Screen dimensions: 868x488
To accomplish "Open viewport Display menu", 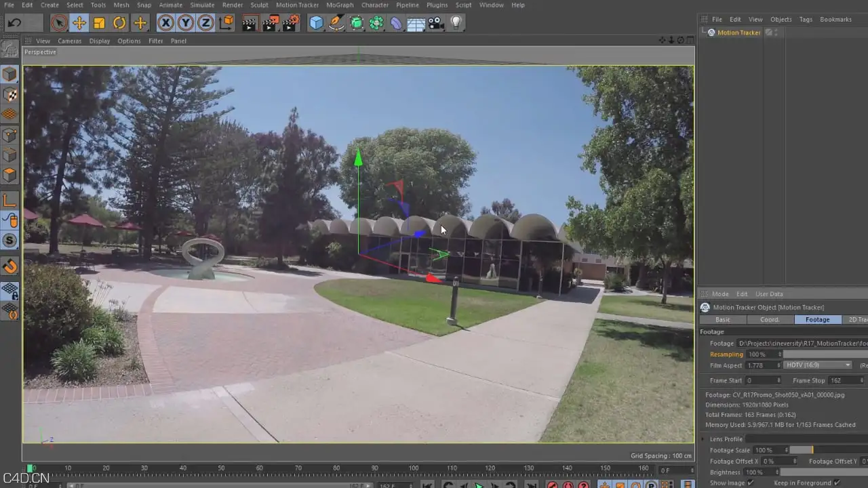I will click(99, 41).
